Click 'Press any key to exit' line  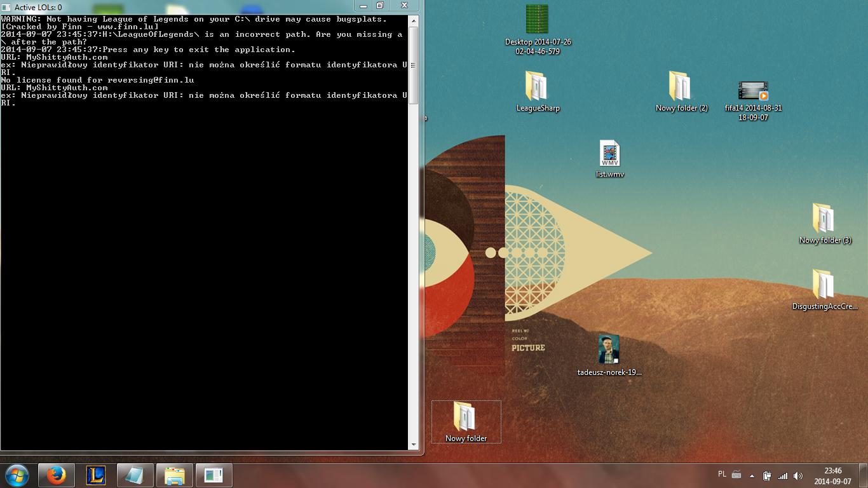[148, 50]
